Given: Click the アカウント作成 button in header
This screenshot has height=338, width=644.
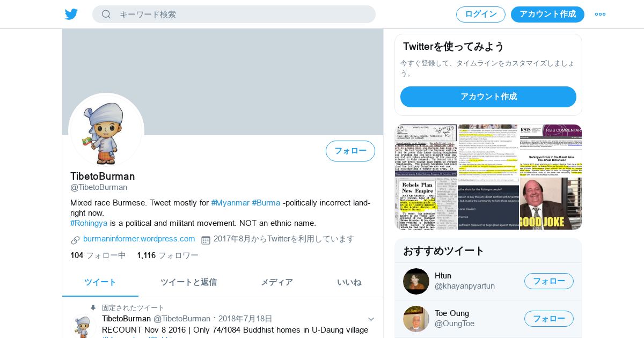Looking at the screenshot, I should (x=547, y=14).
